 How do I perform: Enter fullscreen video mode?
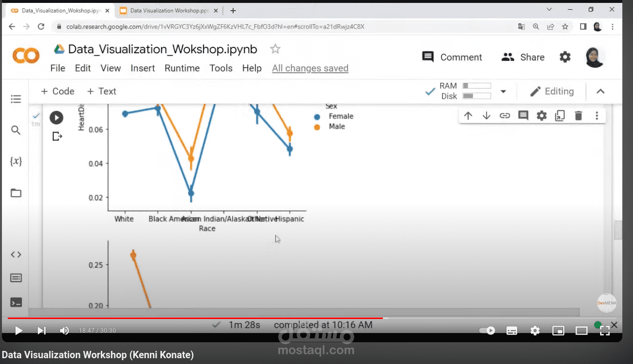tap(604, 331)
